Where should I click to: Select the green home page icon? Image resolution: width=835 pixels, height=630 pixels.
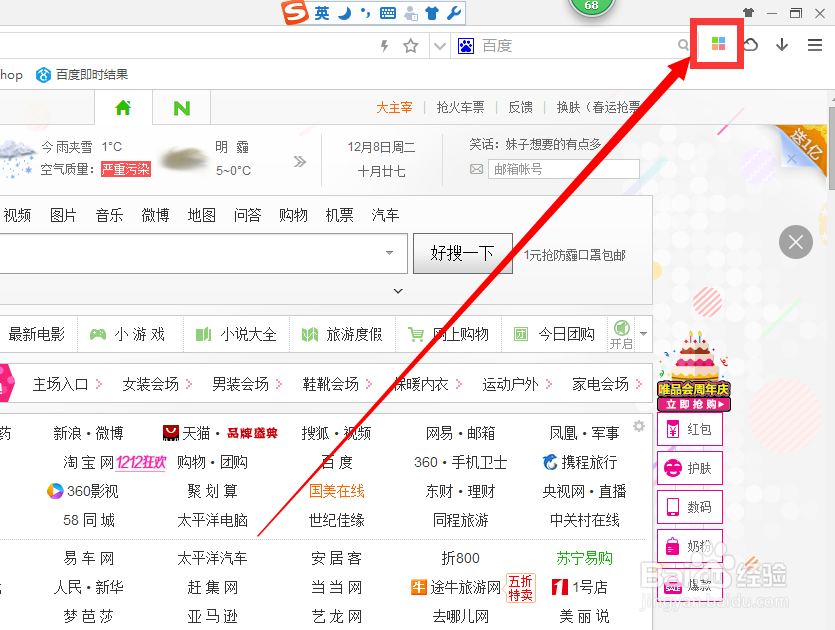(x=122, y=107)
